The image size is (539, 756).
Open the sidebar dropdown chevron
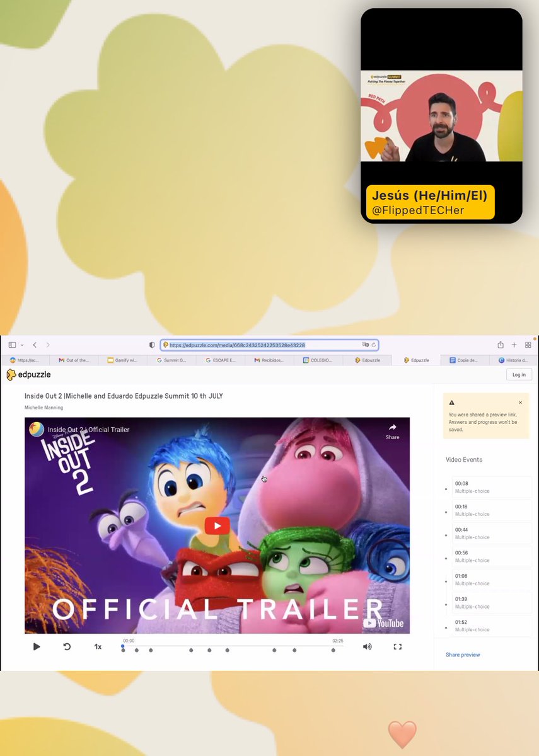[x=22, y=345]
